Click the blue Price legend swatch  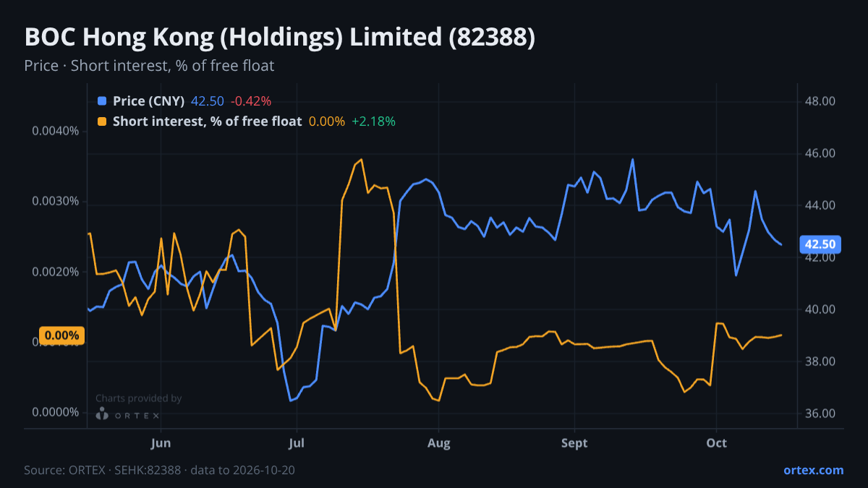click(102, 101)
